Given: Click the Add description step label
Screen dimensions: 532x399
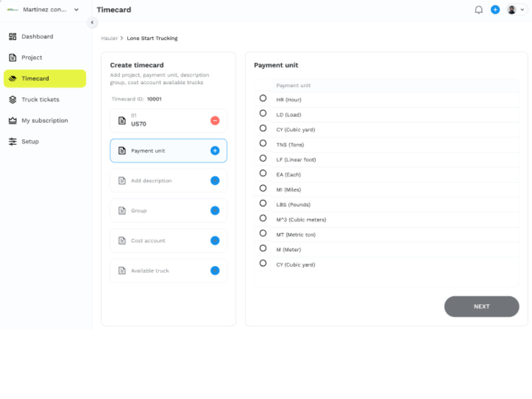Looking at the screenshot, I should pyautogui.click(x=151, y=181).
